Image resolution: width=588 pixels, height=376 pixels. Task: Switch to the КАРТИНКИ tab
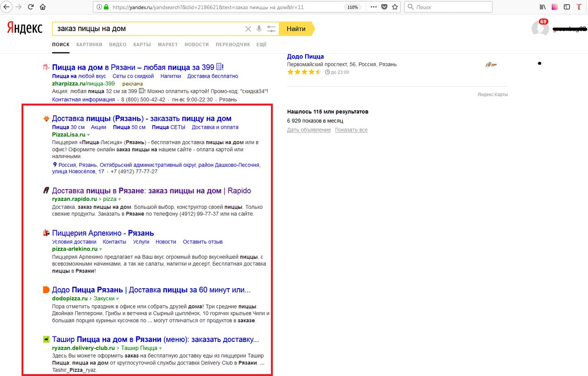point(89,45)
